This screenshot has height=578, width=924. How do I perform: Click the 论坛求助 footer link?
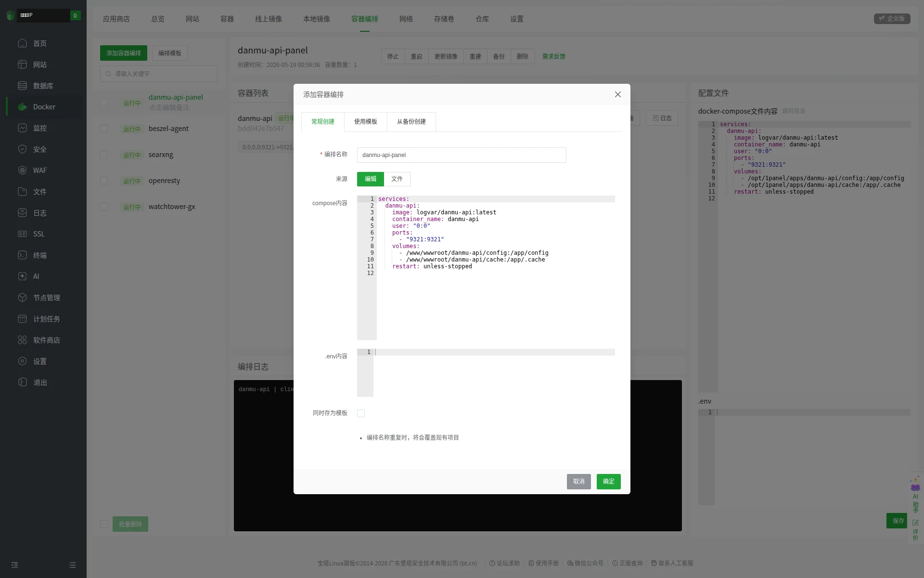pos(505,563)
